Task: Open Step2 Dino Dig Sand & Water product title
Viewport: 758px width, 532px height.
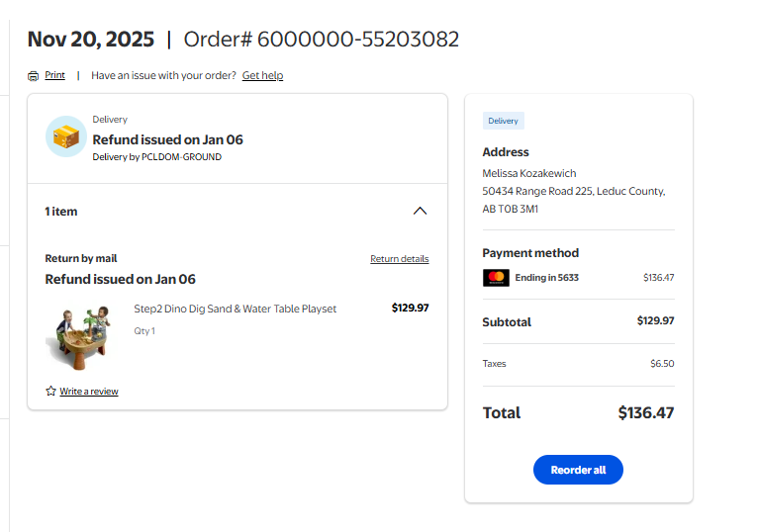Action: [x=235, y=309]
